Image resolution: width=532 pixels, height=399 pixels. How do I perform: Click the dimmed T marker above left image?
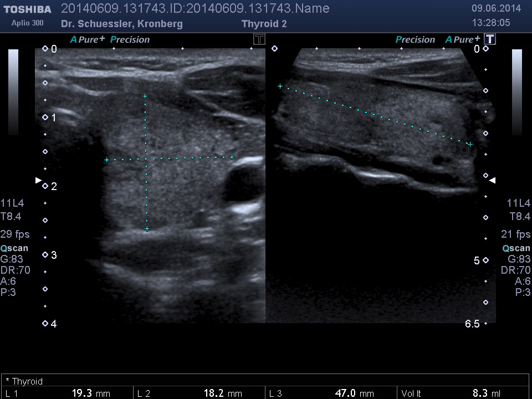point(259,39)
